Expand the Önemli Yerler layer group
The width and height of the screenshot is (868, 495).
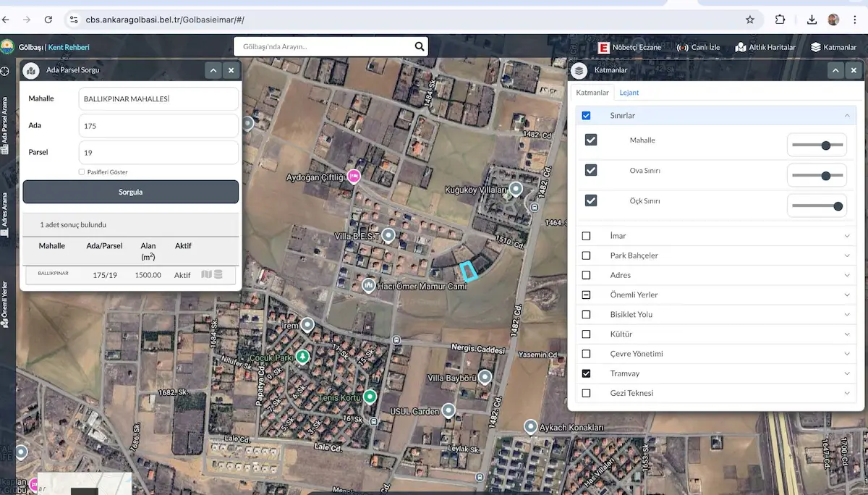(846, 295)
